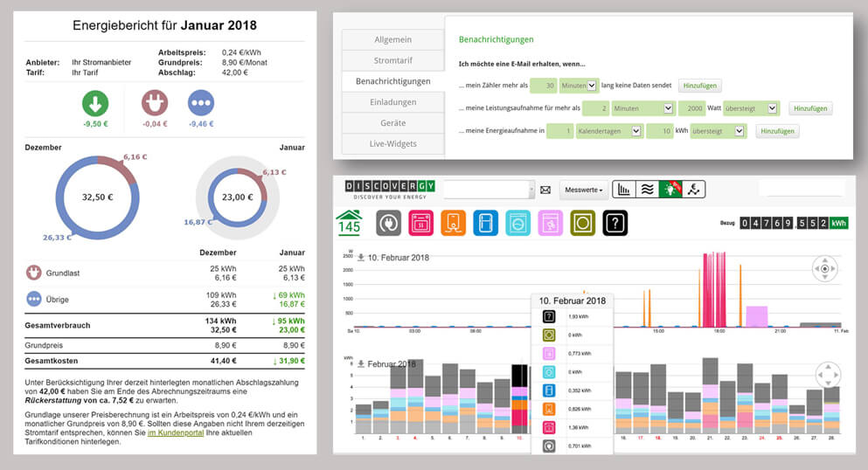Click the envelope mail icon
The height and width of the screenshot is (470, 868).
click(x=545, y=190)
